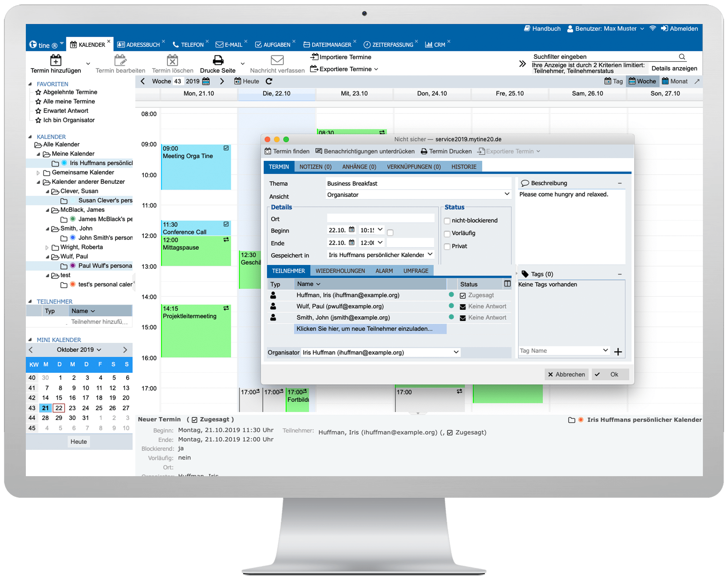Click status icon for Wulf, Paul
Image resolution: width=728 pixels, height=581 pixels.
(463, 307)
